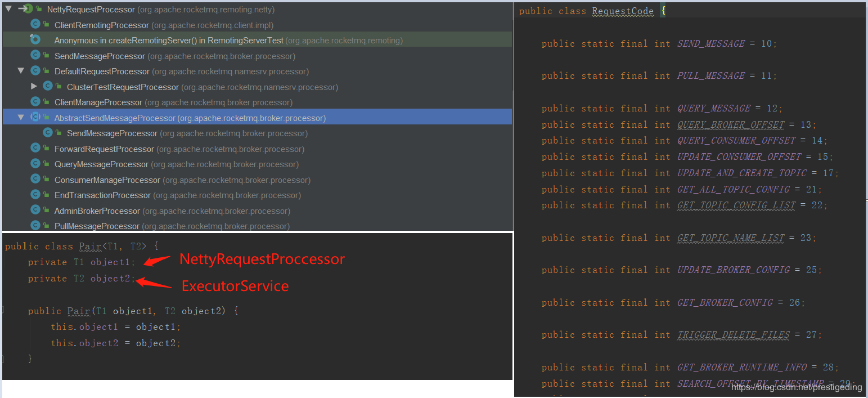868x398 pixels.
Task: Click the class icon beside QueryMessageProcessor
Action: click(35, 164)
